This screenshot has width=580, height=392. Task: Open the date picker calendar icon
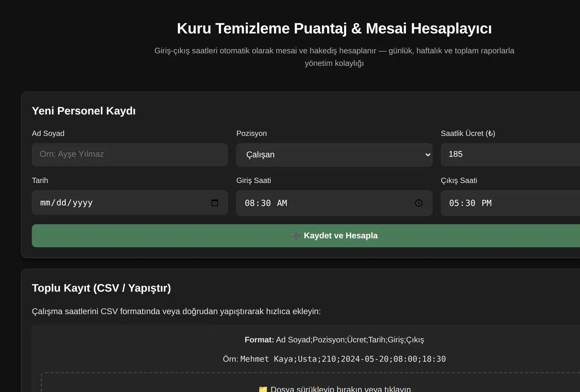[215, 203]
